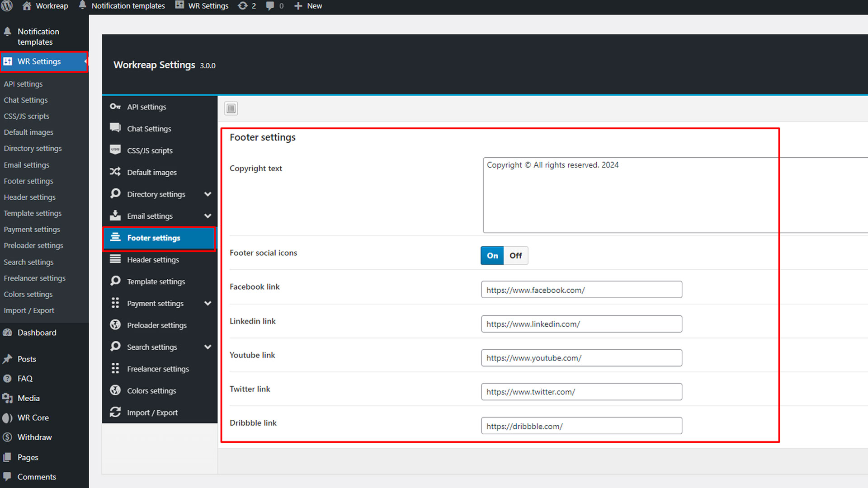Expand Payment settings chevron

(208, 304)
